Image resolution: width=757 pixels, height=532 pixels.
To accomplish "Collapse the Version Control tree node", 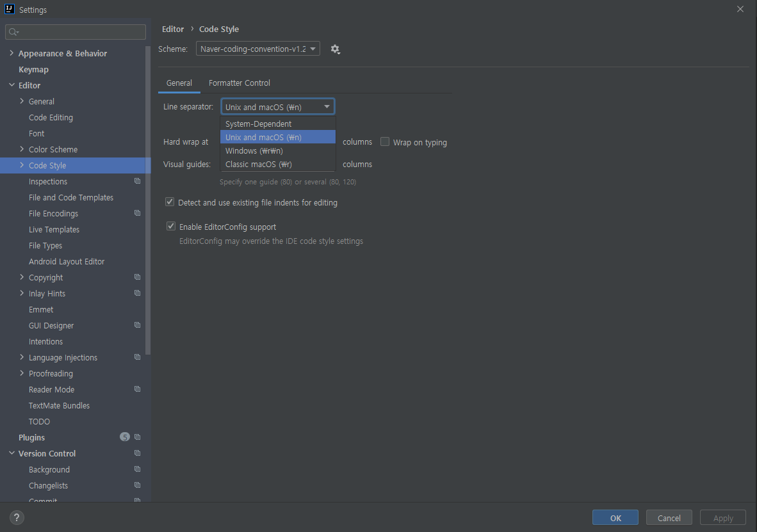I will (x=12, y=453).
